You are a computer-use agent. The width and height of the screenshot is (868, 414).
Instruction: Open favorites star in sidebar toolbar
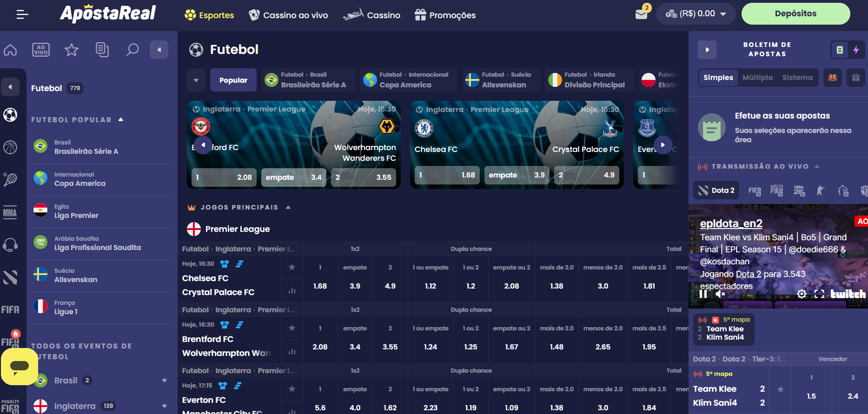coord(72,50)
